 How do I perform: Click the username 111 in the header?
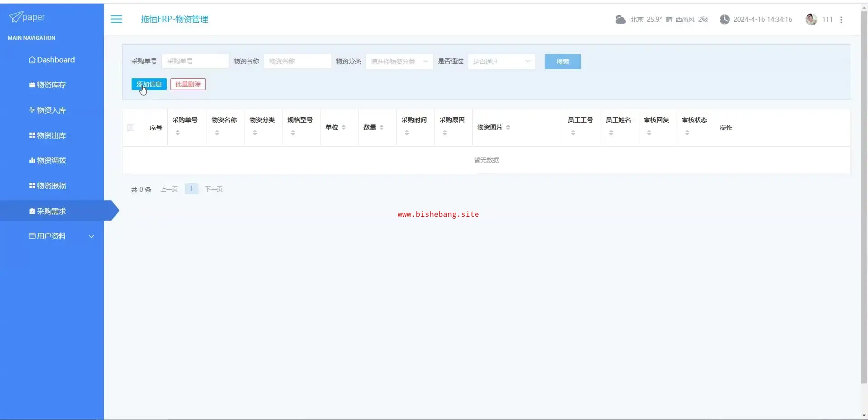coord(827,19)
